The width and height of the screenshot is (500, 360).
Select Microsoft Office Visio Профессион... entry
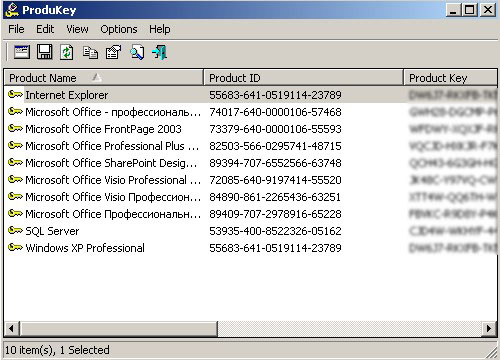[251, 197]
